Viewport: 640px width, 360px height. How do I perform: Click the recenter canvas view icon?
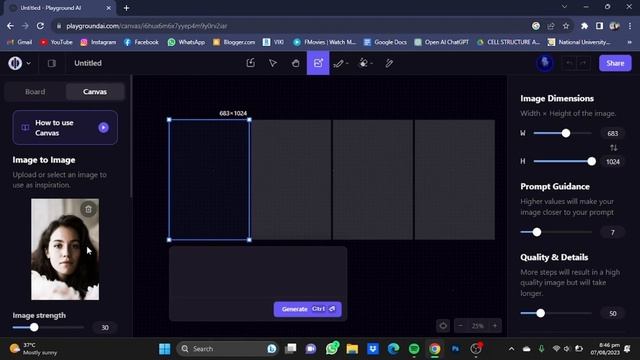pyautogui.click(x=443, y=326)
